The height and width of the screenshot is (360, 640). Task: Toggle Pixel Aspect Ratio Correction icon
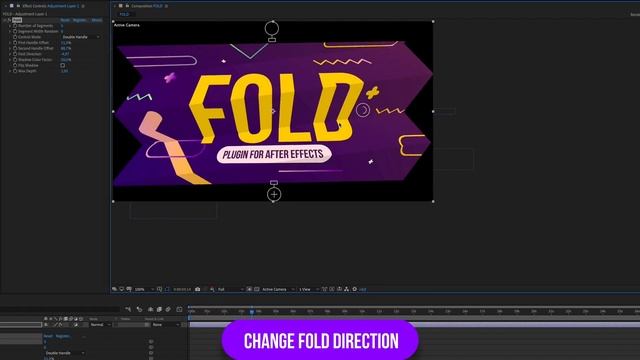tap(324, 289)
